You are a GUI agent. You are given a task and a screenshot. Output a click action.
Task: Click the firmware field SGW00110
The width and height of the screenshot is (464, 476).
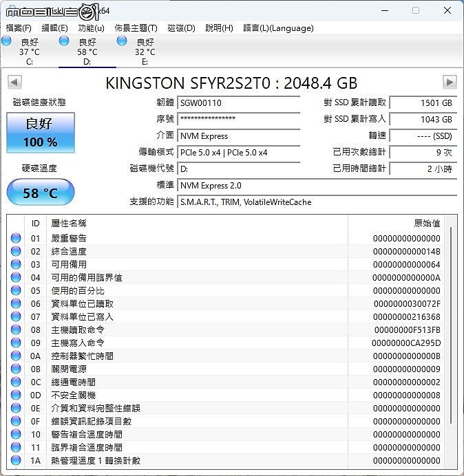point(239,103)
